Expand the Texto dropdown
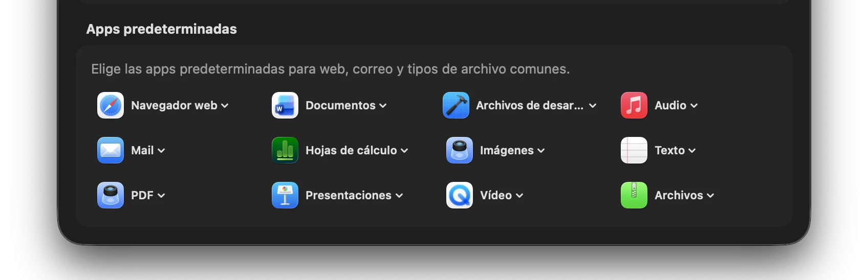This screenshot has width=868, height=280. tap(675, 150)
